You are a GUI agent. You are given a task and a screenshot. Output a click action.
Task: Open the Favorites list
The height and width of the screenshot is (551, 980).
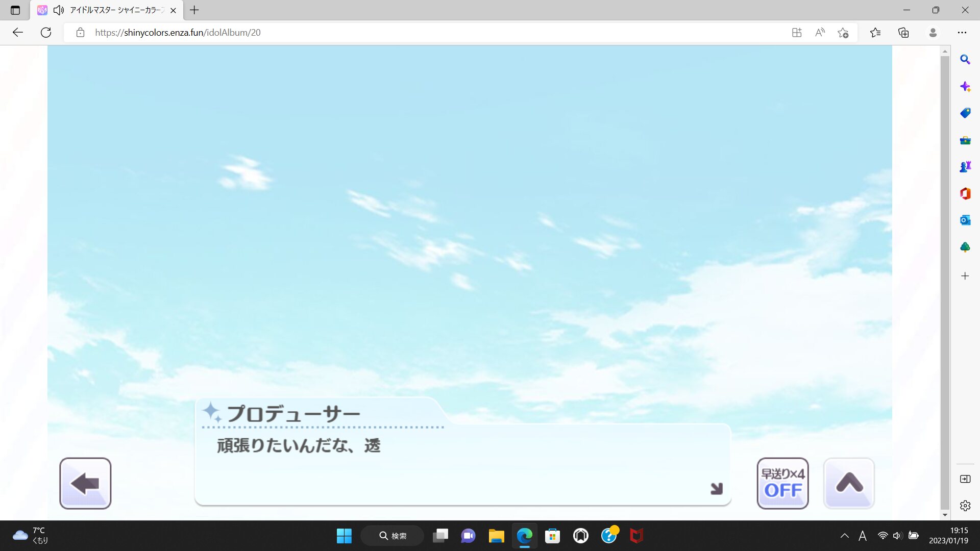pos(875,33)
